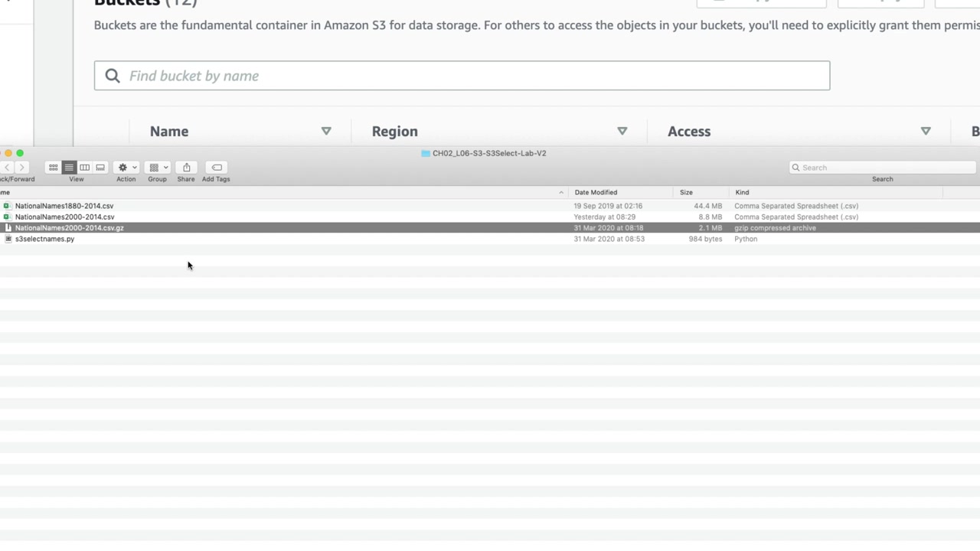
Task: Toggle sort triangle beside S3 Access column
Action: click(926, 132)
